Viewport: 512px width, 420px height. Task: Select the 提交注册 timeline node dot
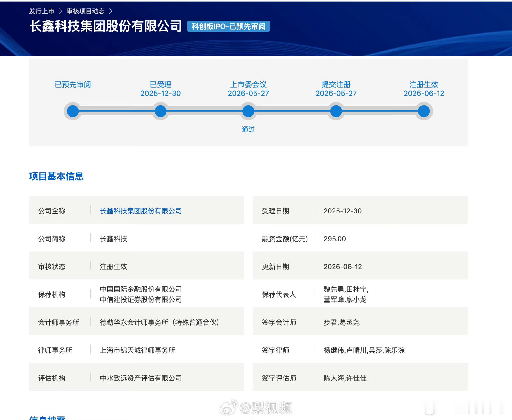336,111
